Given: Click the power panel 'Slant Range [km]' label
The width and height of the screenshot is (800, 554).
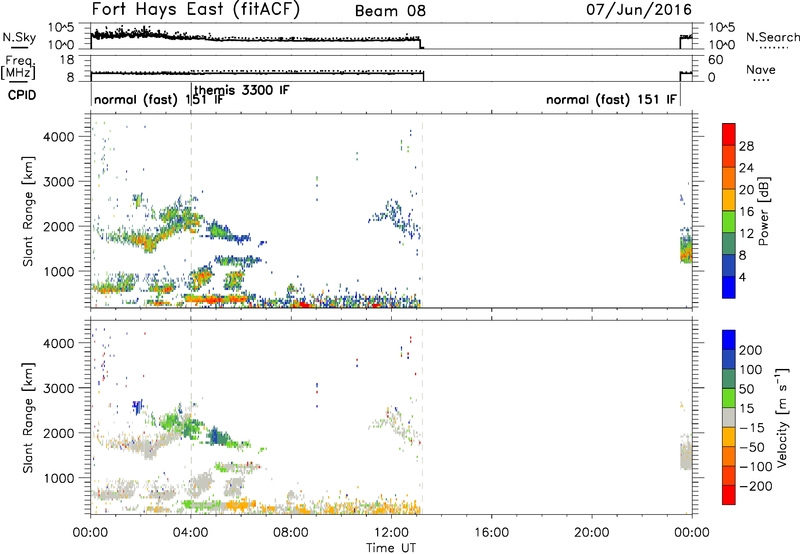Looking at the screenshot, I should pos(28,211).
